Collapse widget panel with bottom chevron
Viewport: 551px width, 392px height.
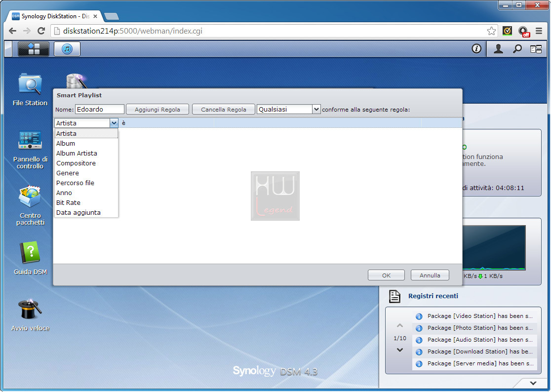pos(533,383)
